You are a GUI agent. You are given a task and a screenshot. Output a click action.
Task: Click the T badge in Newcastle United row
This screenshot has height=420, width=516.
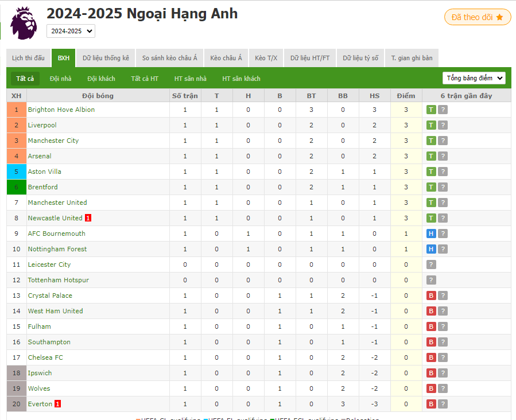[431, 217]
